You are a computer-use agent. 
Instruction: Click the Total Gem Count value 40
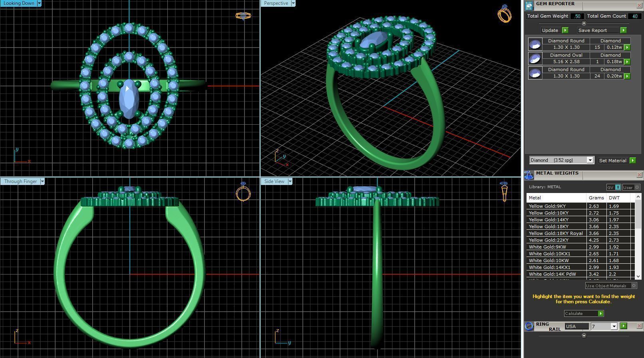coord(634,16)
